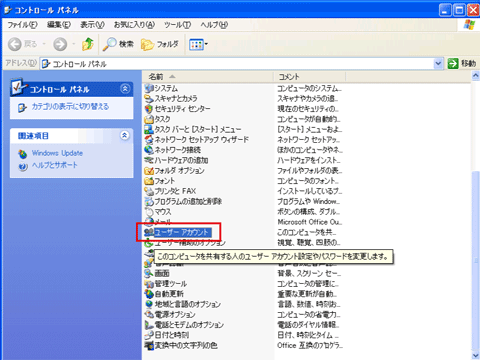Click the vertical scrollbar thumb

point(476,260)
